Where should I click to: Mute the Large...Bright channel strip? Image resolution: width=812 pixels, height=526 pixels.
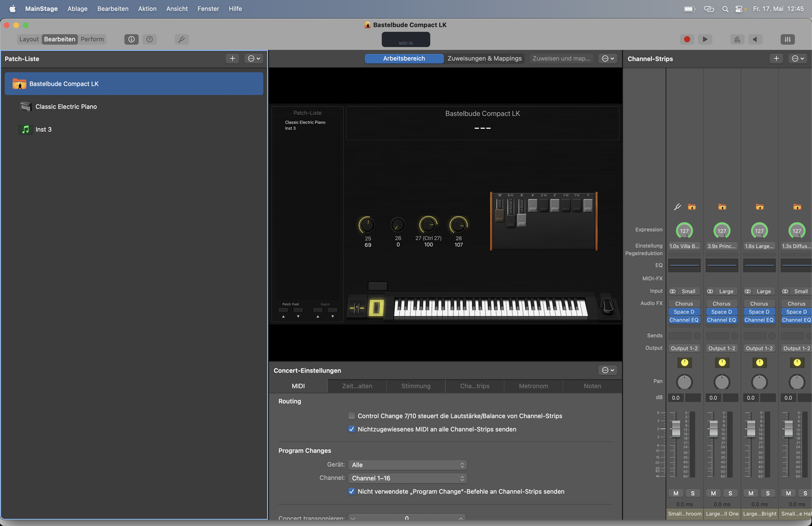(x=751, y=493)
